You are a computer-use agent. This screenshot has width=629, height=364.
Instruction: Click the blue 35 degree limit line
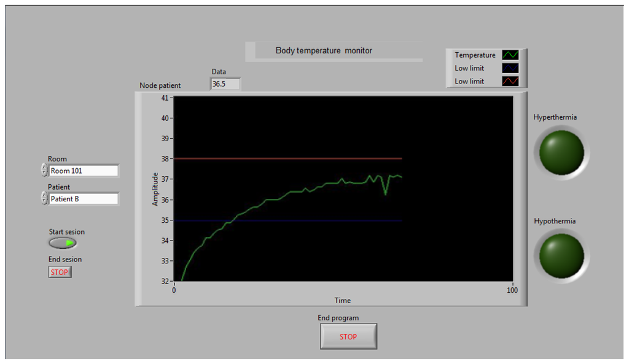click(x=289, y=220)
